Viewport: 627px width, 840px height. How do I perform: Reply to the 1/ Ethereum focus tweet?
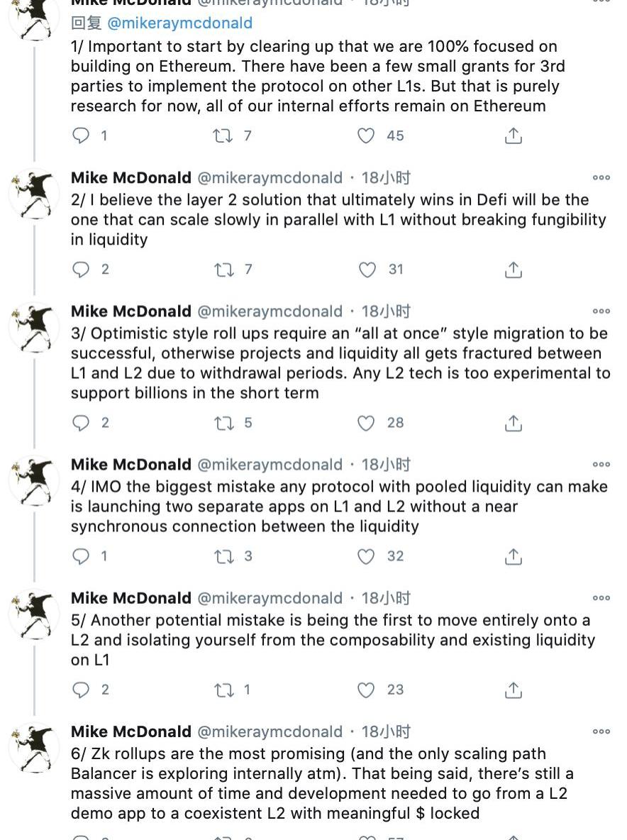click(x=82, y=136)
